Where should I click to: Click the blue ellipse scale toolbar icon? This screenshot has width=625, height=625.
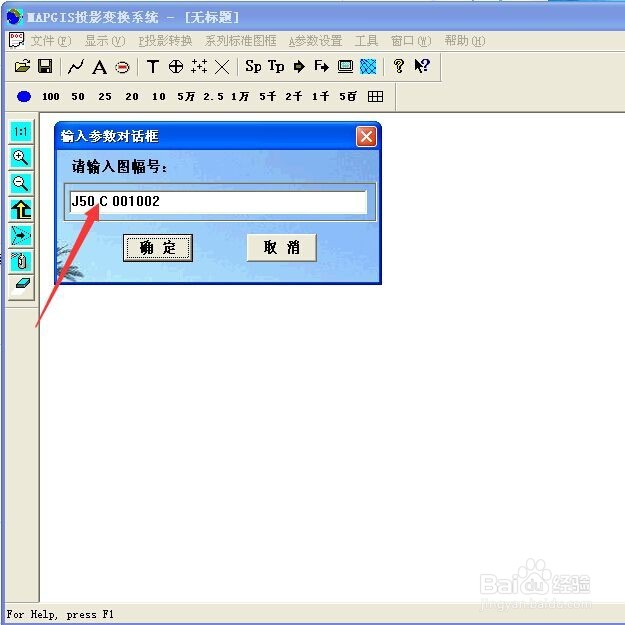pos(24,96)
